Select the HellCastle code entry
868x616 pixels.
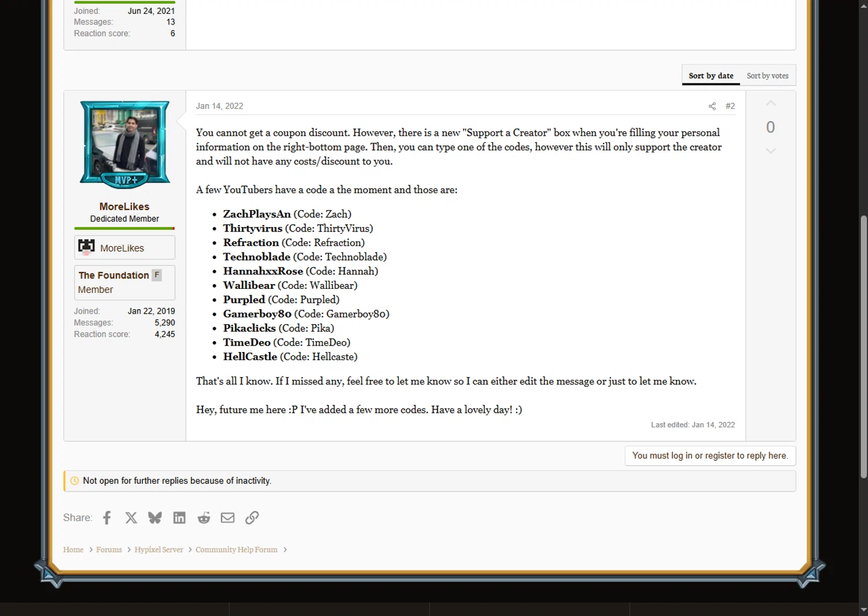coord(290,357)
